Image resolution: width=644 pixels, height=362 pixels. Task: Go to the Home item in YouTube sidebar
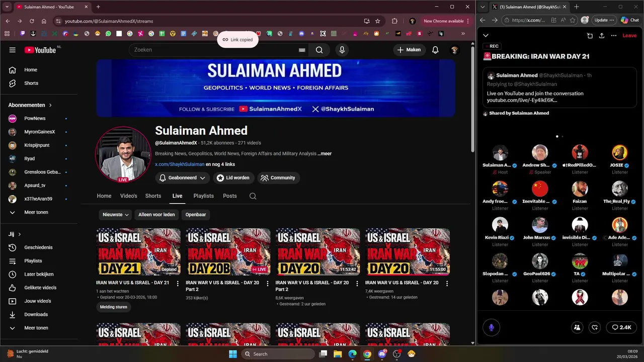coord(39,70)
